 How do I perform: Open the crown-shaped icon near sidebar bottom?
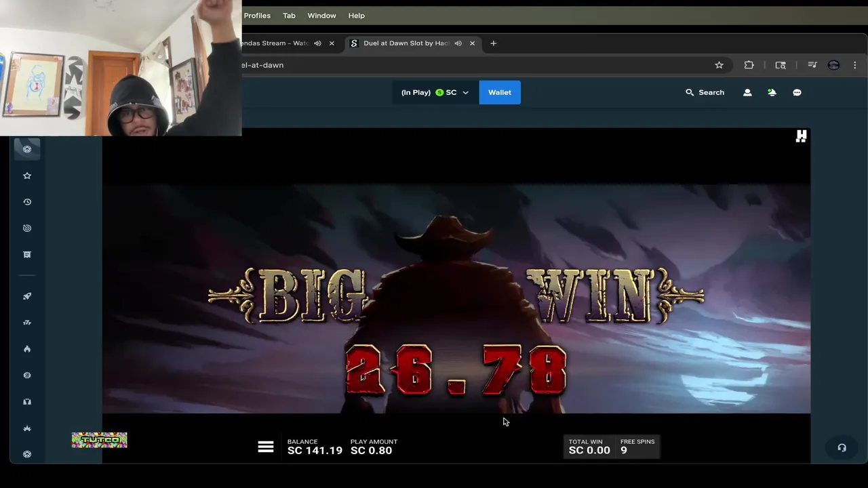27,428
